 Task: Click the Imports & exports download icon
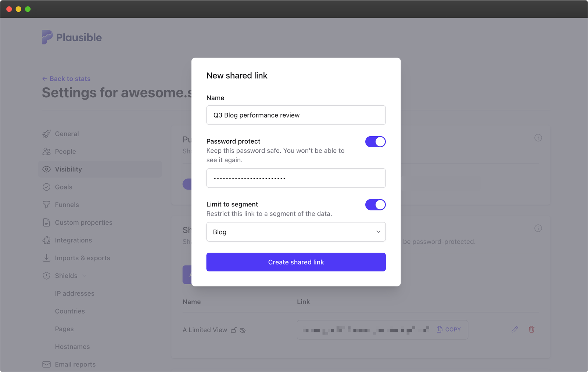click(x=47, y=258)
